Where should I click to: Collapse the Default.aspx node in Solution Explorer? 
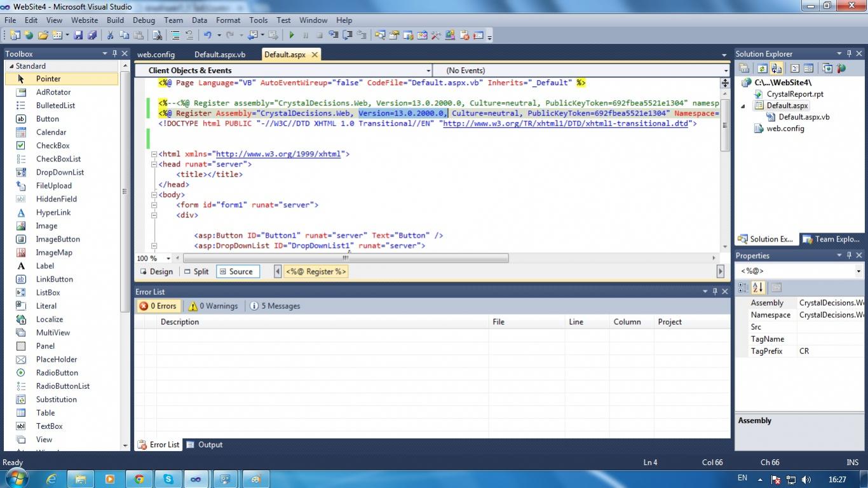(x=743, y=106)
